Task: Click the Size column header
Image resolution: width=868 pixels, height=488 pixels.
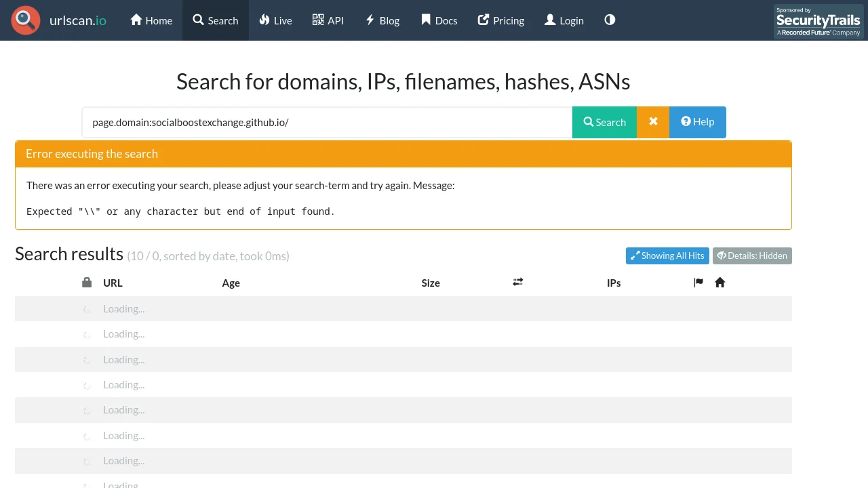Action: [x=431, y=283]
